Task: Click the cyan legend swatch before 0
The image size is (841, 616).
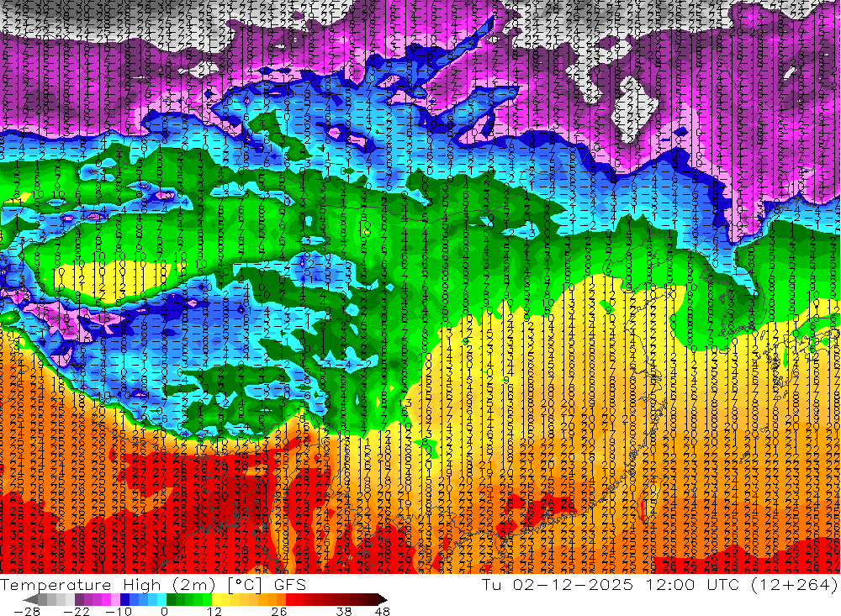Action: coord(162,599)
